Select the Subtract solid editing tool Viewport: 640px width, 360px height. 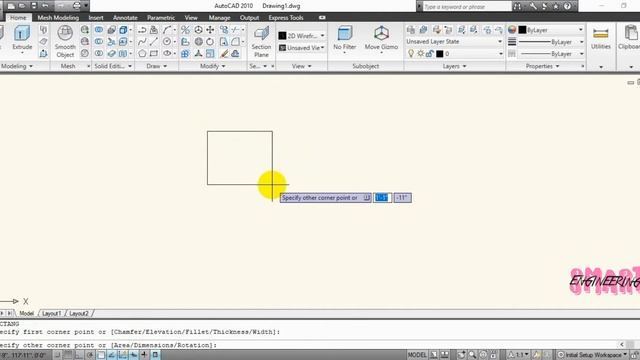99,42
